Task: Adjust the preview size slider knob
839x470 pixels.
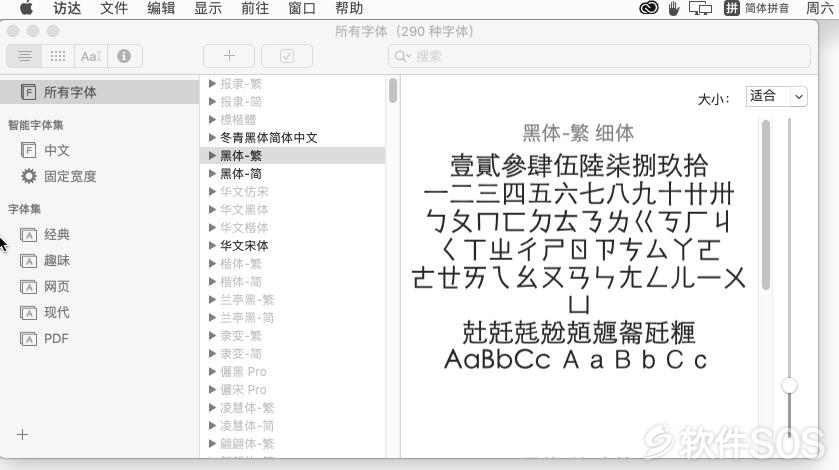Action: (789, 385)
